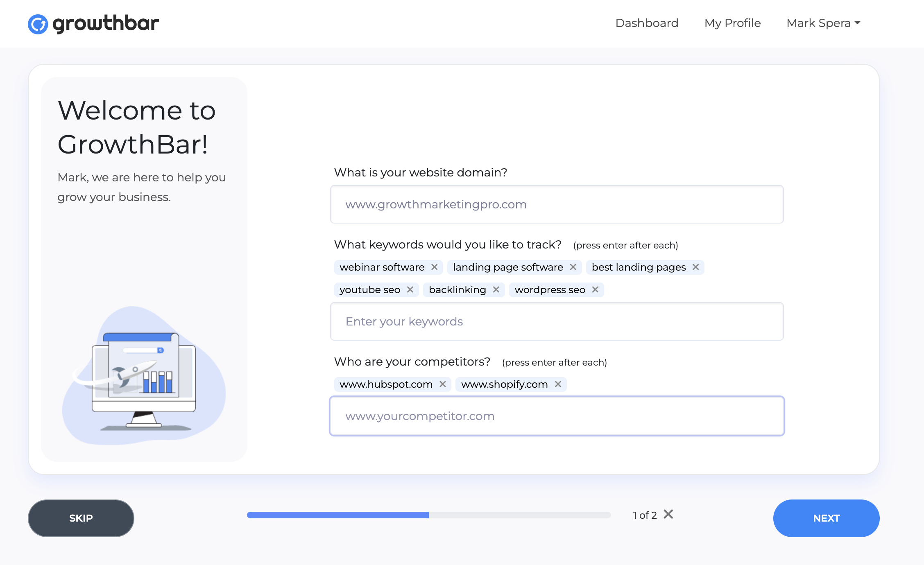This screenshot has height=565, width=924.
Task: Focus the website domain input field
Action: click(x=557, y=204)
